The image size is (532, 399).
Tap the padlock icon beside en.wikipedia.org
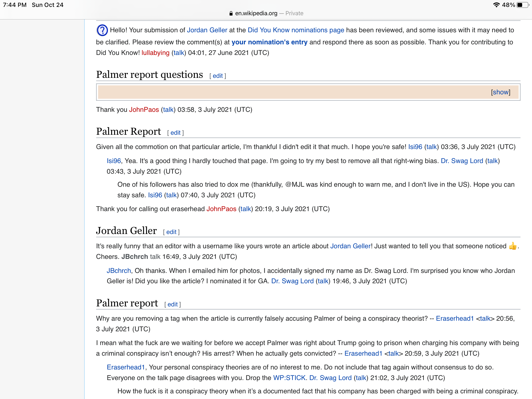pyautogui.click(x=231, y=14)
